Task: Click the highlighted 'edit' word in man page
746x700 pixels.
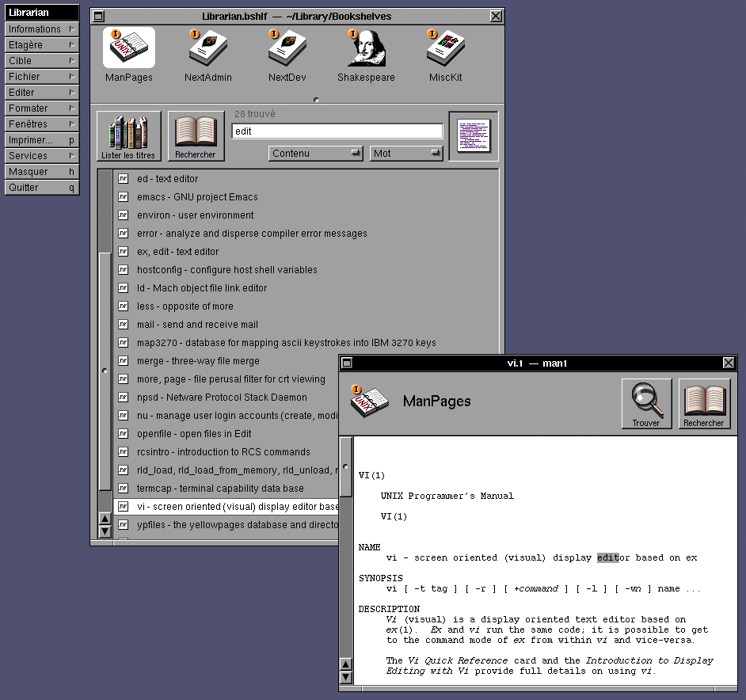Action: click(x=607, y=557)
